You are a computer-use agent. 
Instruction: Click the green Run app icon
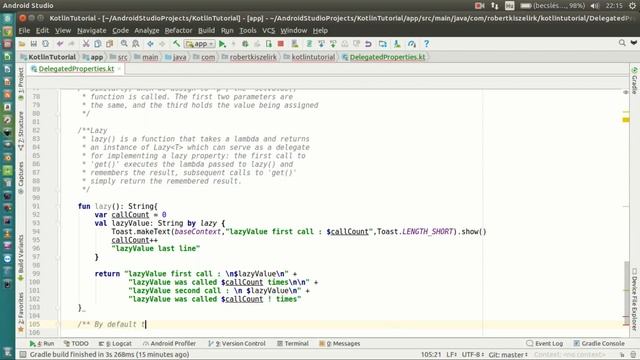click(222, 44)
